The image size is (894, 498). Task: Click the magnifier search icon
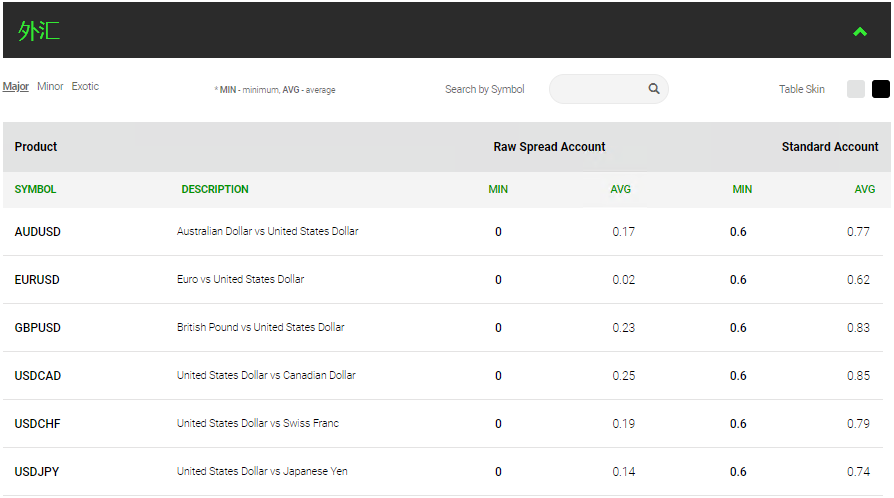click(654, 88)
